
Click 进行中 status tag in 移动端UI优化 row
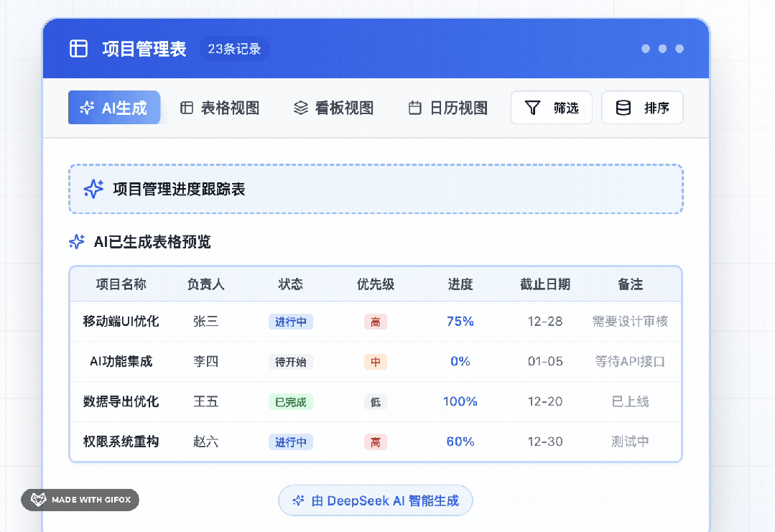291,322
